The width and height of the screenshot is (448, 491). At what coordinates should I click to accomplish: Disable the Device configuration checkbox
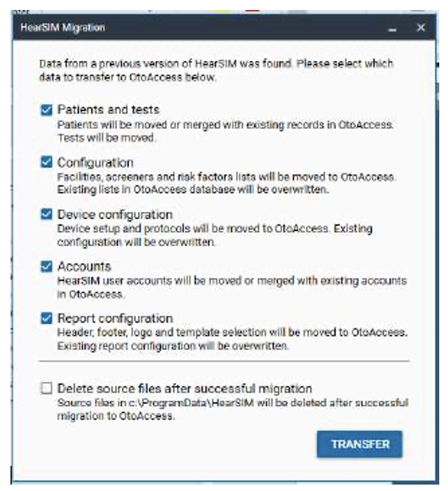click(47, 215)
